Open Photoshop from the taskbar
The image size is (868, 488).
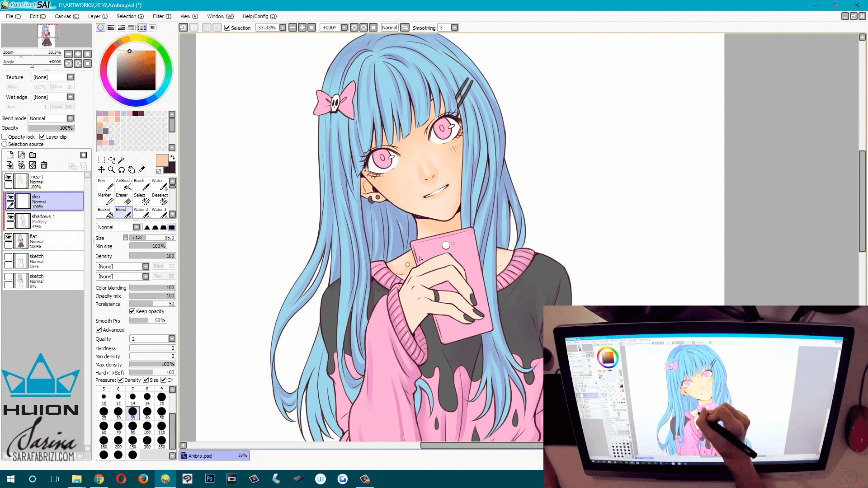coord(209,479)
